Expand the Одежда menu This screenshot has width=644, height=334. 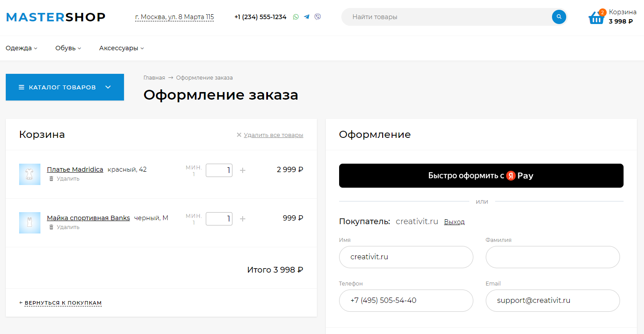point(21,48)
